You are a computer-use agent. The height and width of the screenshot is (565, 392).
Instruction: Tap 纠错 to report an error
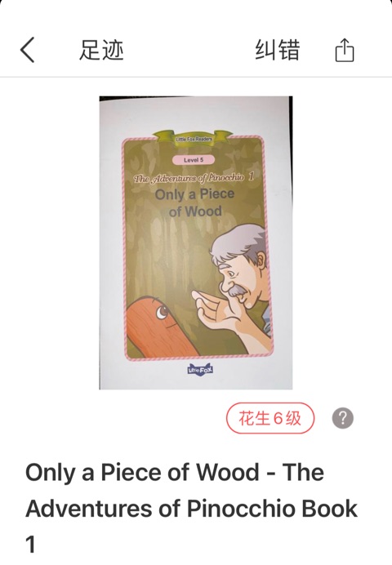click(278, 50)
